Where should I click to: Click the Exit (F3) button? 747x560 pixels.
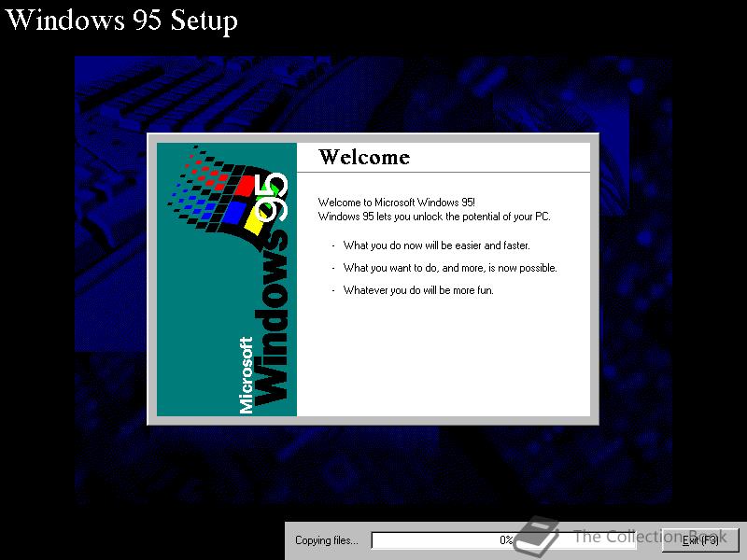(x=700, y=540)
